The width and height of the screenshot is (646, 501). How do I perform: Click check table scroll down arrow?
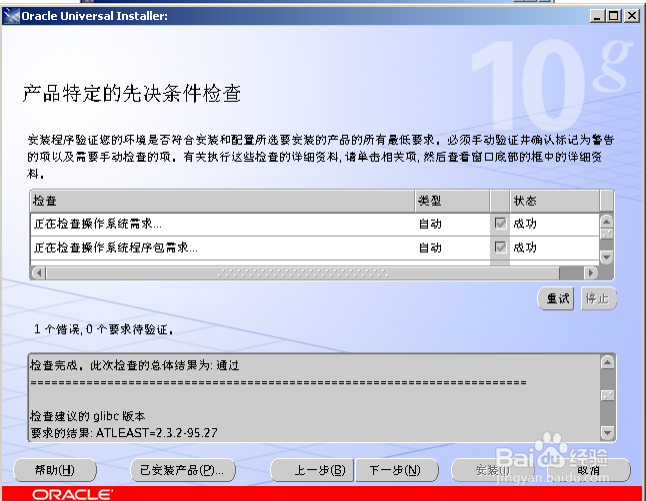(606, 258)
